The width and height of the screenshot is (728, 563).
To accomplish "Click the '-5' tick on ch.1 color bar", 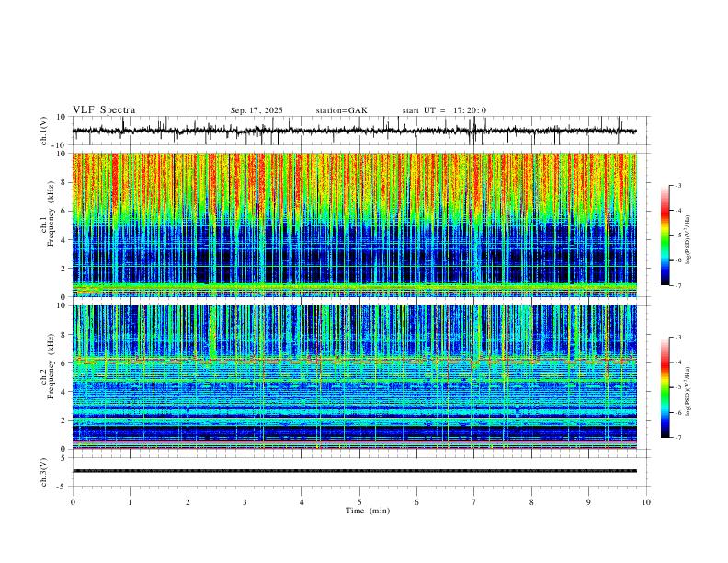I will tap(677, 236).
